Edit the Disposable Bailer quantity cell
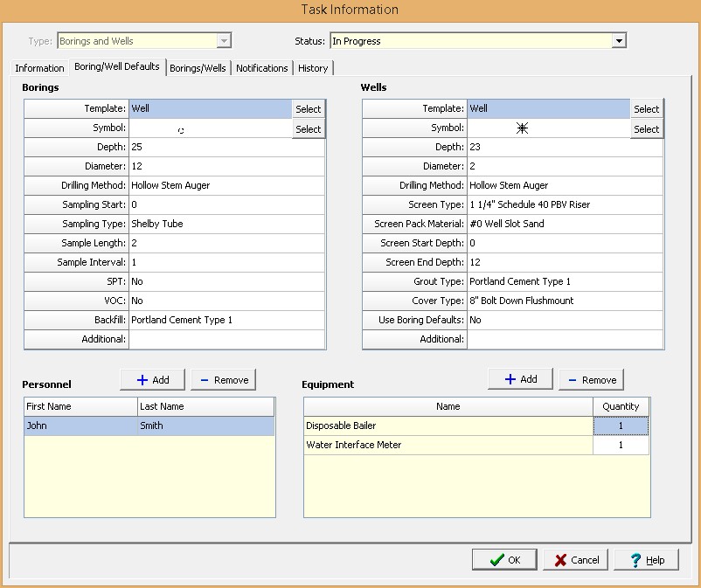The height and width of the screenshot is (588, 701). click(621, 425)
